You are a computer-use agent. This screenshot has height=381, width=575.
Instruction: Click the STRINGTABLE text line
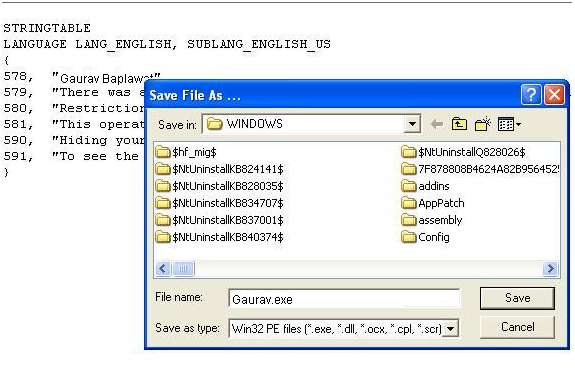pos(47,28)
